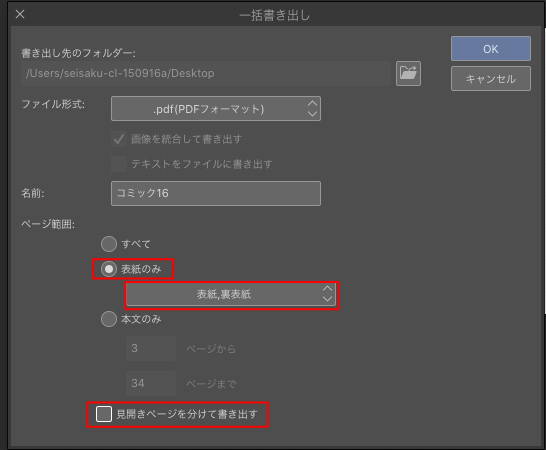Click the export folder path field
The height and width of the screenshot is (450, 546).
pyautogui.click(x=206, y=73)
